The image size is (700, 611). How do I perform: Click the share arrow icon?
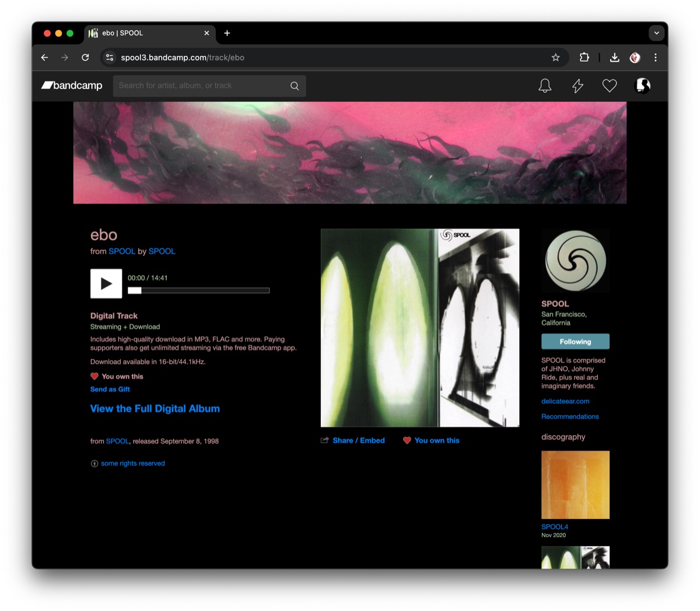(x=325, y=440)
